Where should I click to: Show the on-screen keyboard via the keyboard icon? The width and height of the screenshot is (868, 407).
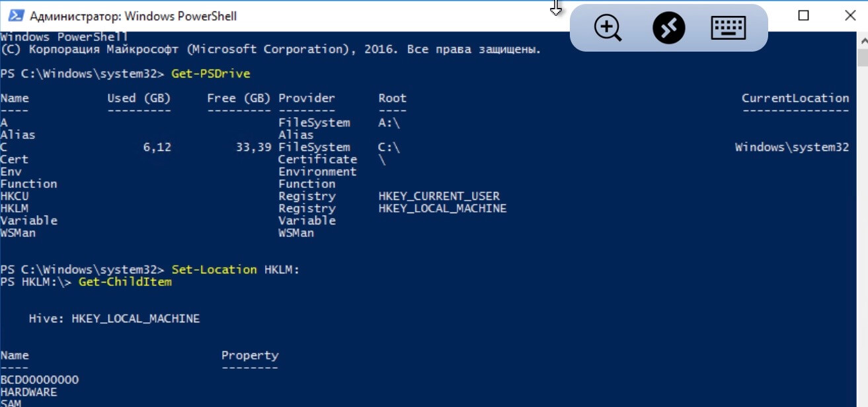(x=727, y=28)
